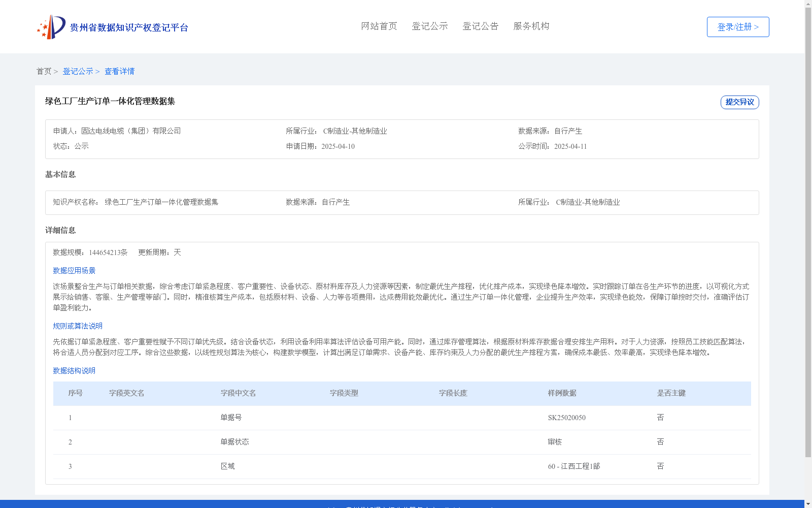Click the page heading 绿色工厂生产订单一体化管理数据集
The width and height of the screenshot is (812, 508).
(x=110, y=101)
